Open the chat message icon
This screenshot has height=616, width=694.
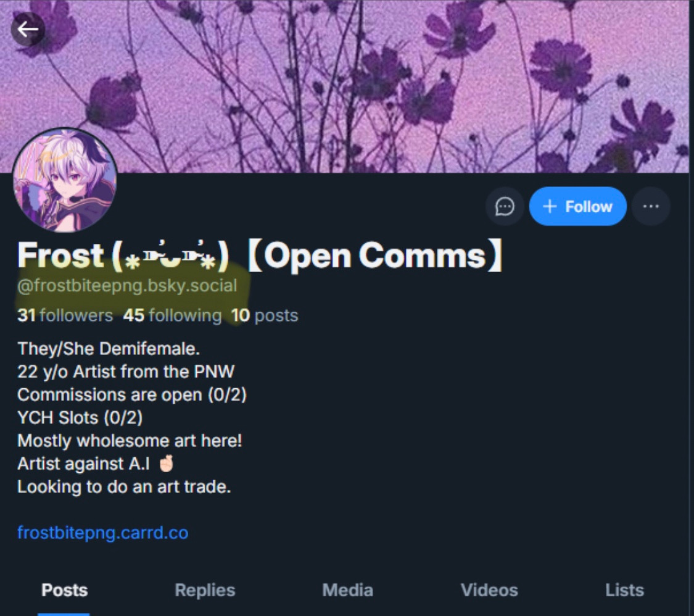(x=505, y=206)
